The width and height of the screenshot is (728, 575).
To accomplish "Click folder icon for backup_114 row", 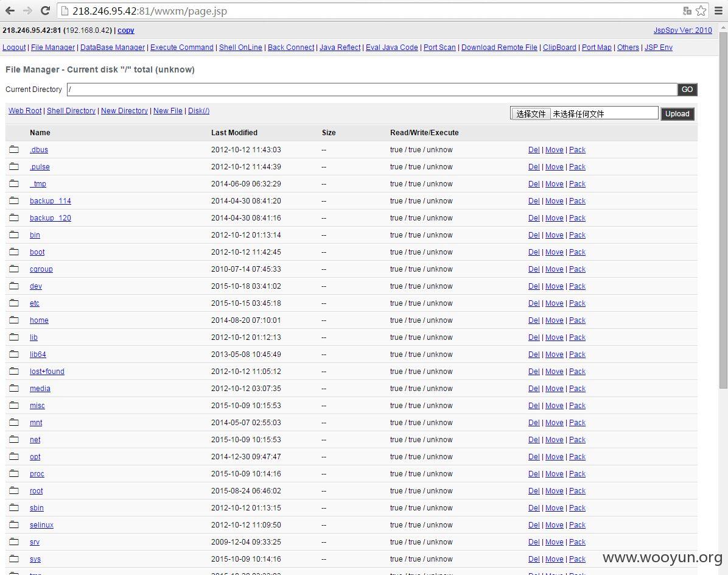I will [x=14, y=200].
